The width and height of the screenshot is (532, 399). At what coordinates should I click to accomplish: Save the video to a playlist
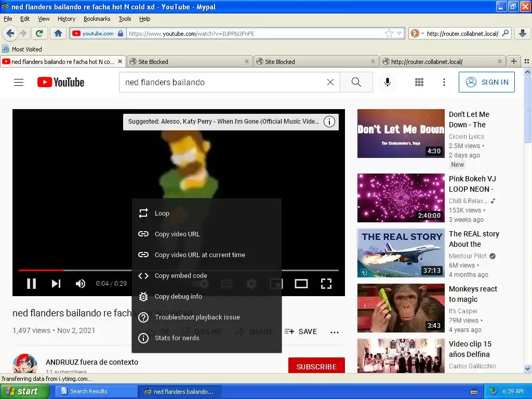coord(301,331)
